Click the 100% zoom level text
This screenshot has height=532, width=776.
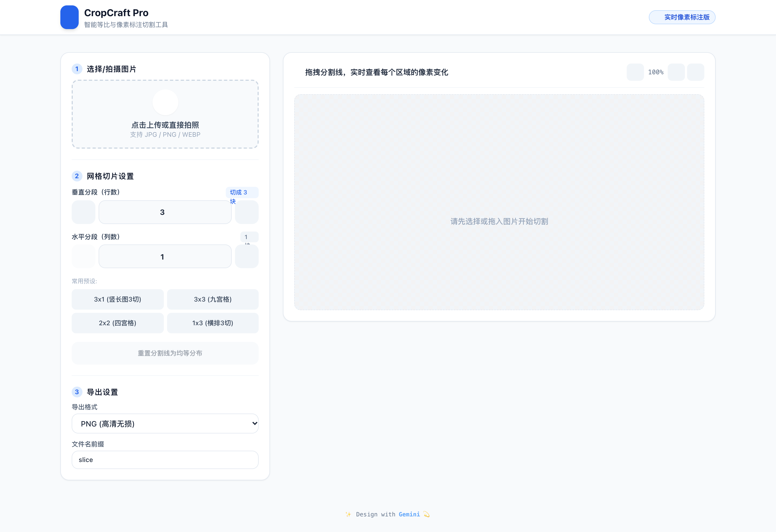click(656, 72)
